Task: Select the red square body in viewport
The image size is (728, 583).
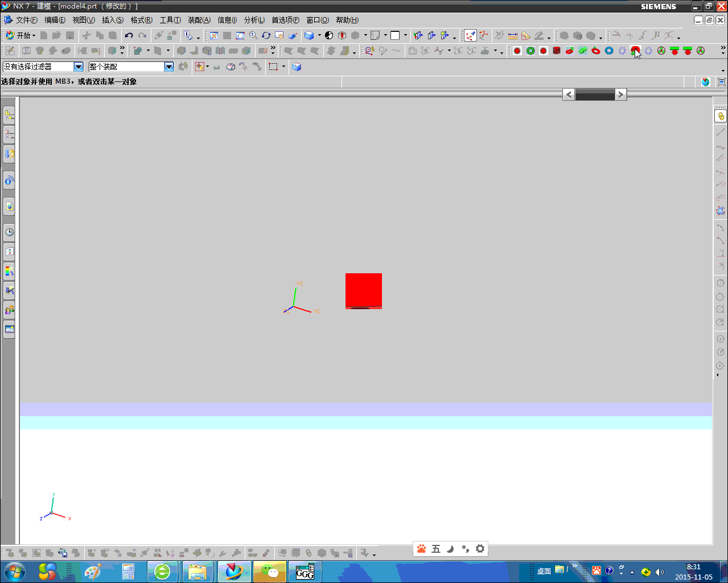Action: coord(364,290)
